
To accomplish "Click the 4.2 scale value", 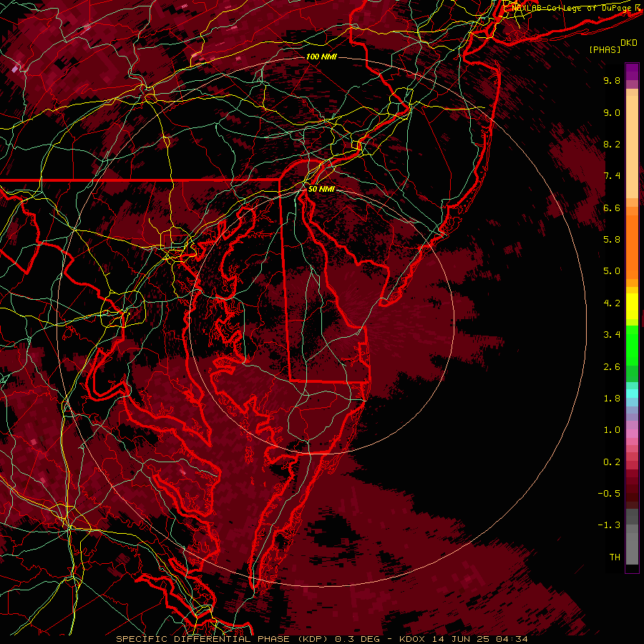I will click(x=612, y=303).
